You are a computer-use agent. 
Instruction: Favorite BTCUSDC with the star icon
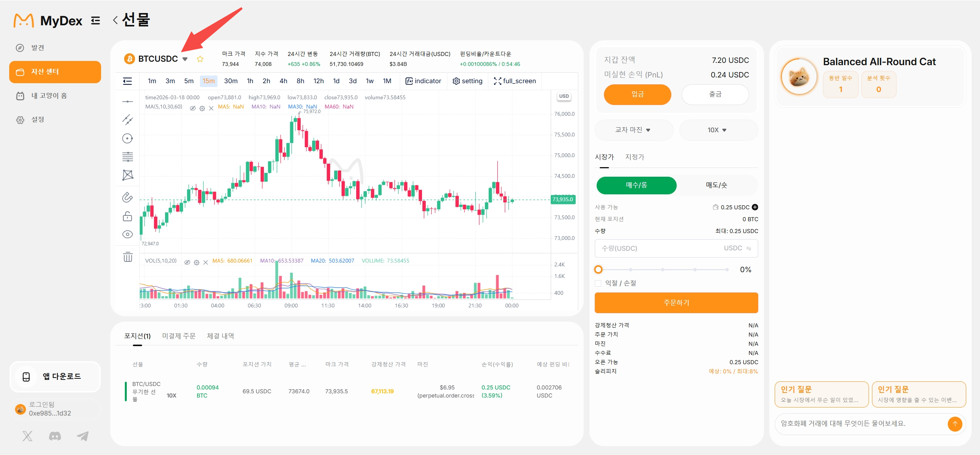click(x=200, y=59)
